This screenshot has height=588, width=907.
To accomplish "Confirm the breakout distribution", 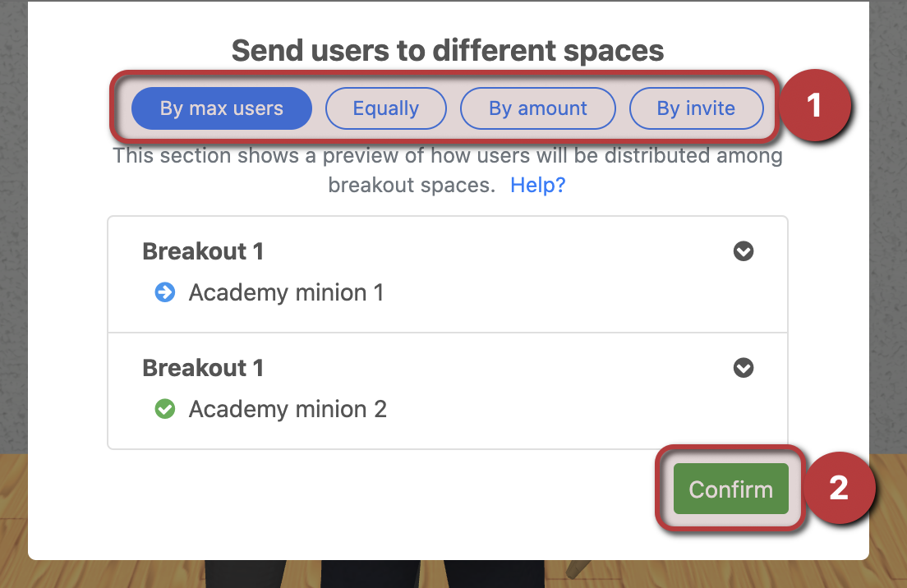I will 730,489.
